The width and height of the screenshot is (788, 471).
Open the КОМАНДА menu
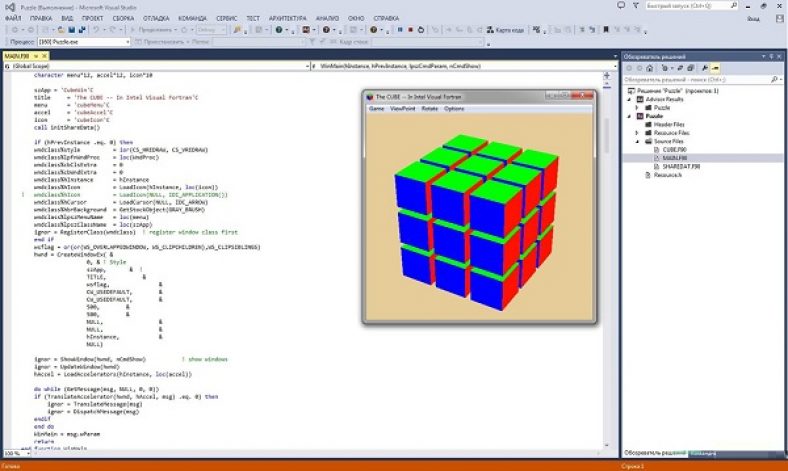(x=192, y=18)
